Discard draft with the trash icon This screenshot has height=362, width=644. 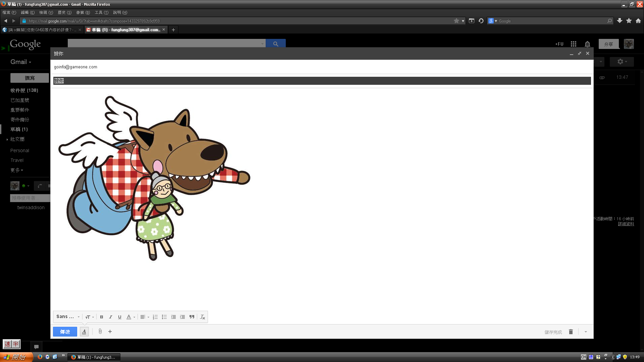coord(571,332)
